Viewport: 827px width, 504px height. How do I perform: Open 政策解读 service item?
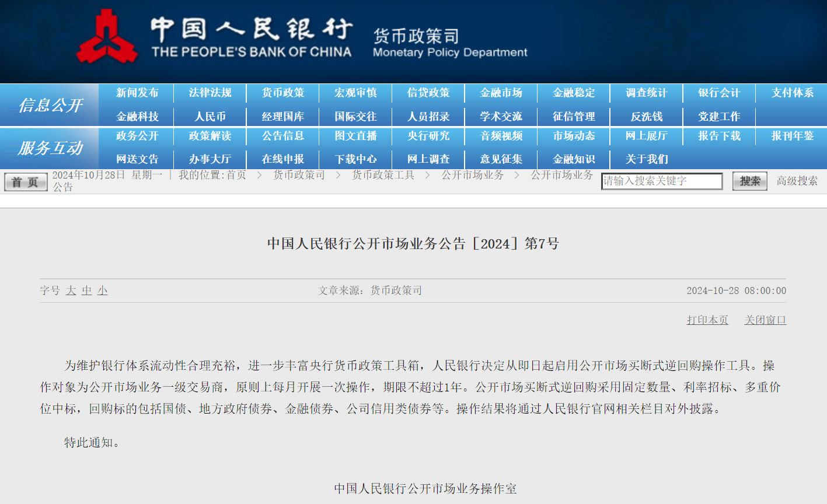pyautogui.click(x=210, y=136)
